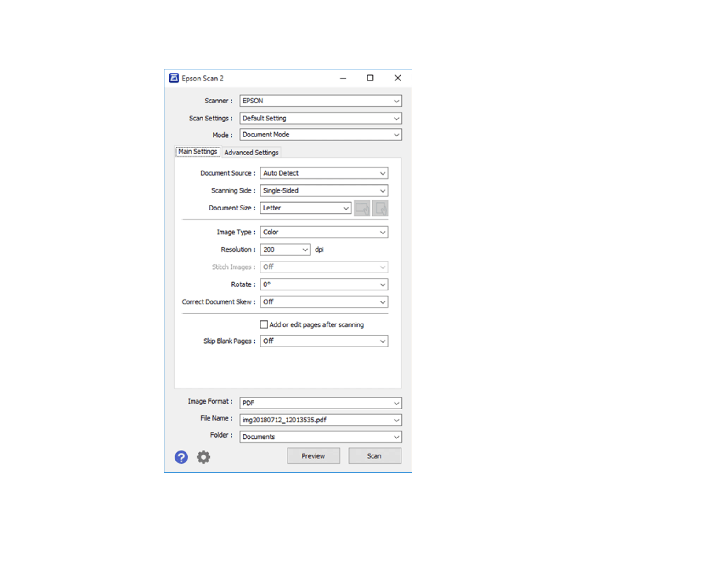Open the Image Format dropdown
Viewport: 728px width, 563px height.
(321, 403)
